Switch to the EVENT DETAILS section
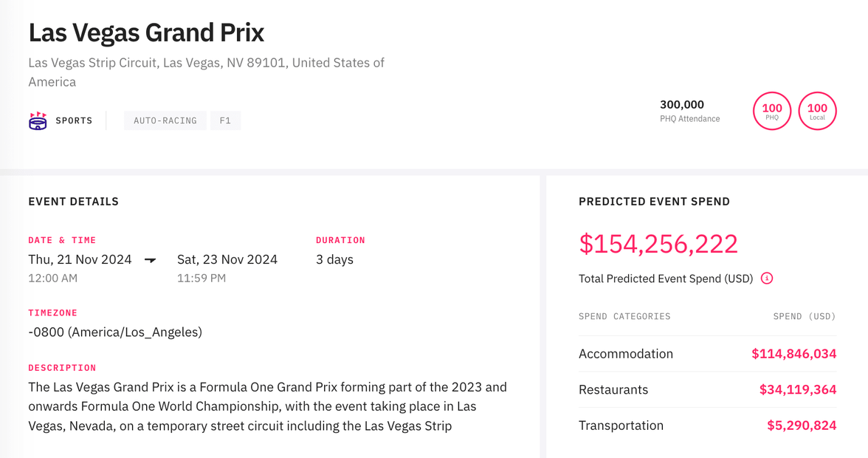Viewport: 868px width, 458px height. [x=73, y=201]
